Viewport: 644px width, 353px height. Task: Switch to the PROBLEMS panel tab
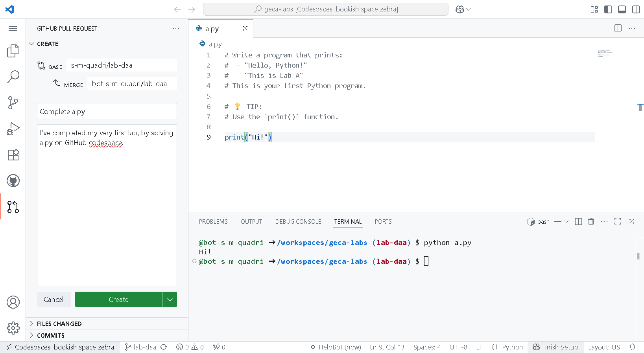(x=213, y=222)
